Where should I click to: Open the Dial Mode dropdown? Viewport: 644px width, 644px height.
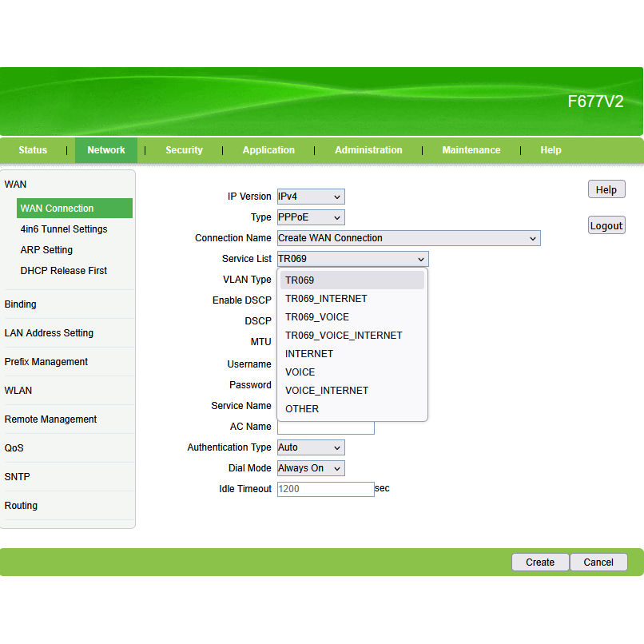[311, 468]
